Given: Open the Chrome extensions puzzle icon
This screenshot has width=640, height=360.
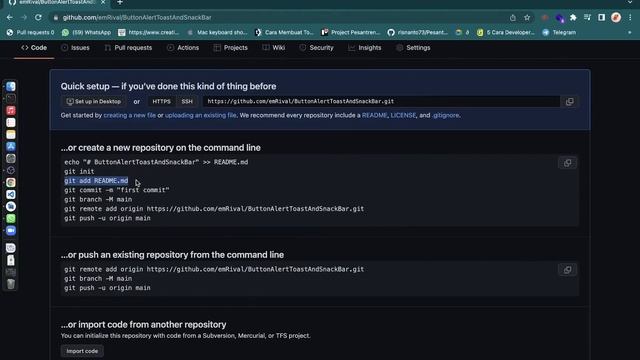Looking at the screenshot, I should click(573, 18).
